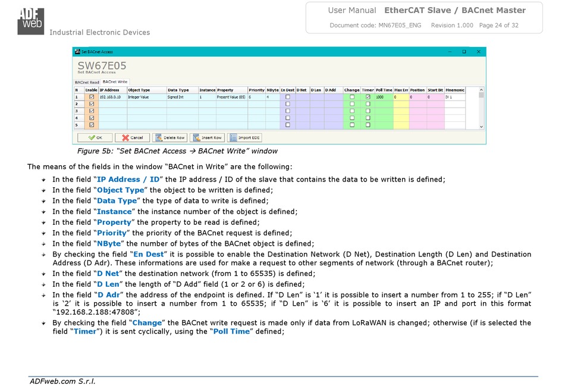Image resolution: width=565 pixels, height=392 pixels.
Task: Check the En Dest checkbox in row 3
Action: click(x=287, y=111)
